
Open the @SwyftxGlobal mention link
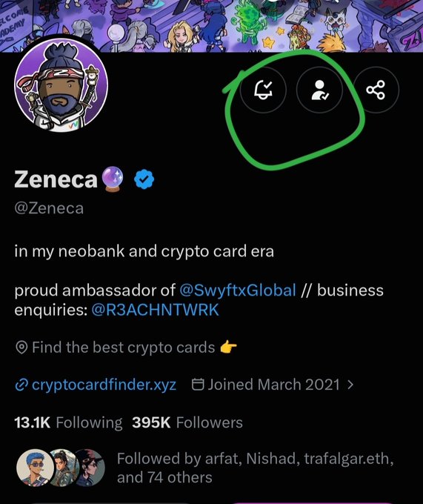pyautogui.click(x=238, y=291)
